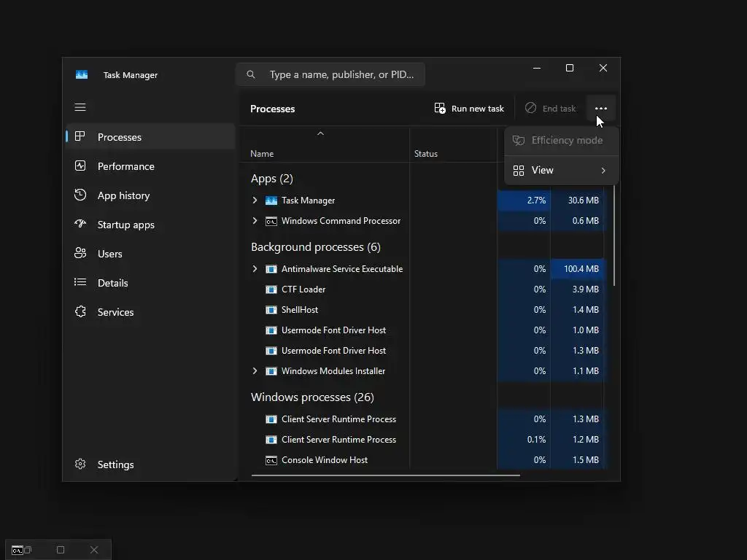Click the search box field

click(330, 74)
